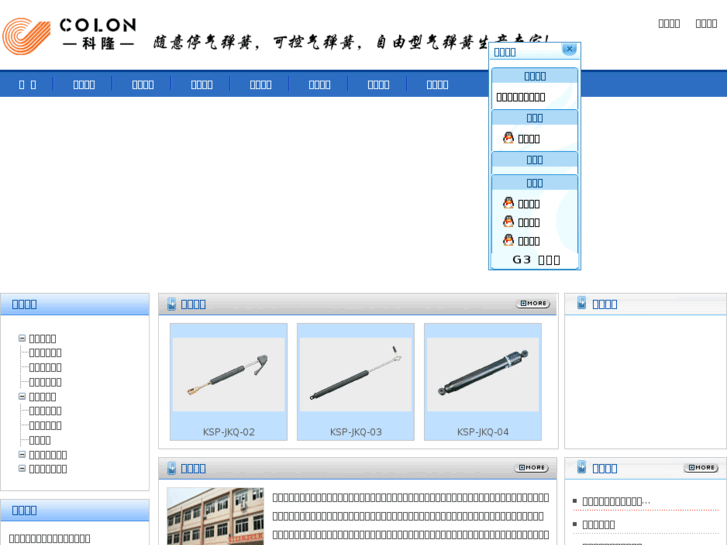Click the KSP-JKQ-04 caption text

[483, 432]
